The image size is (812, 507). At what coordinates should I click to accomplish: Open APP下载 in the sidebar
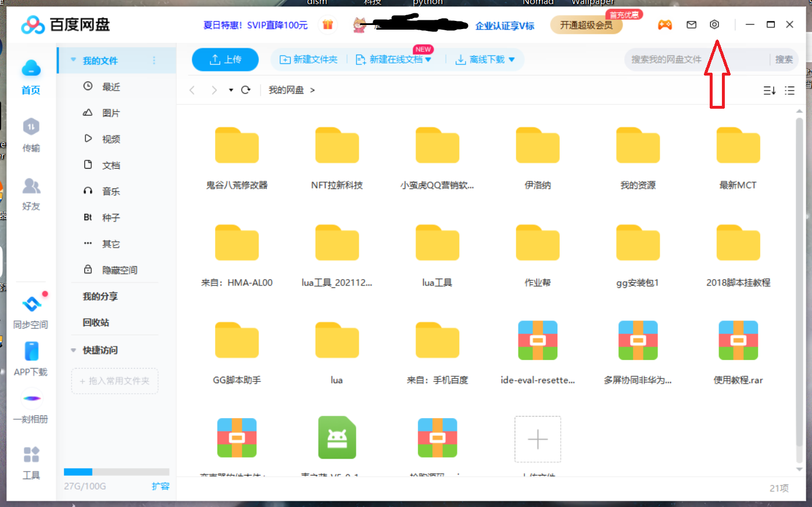click(31, 359)
